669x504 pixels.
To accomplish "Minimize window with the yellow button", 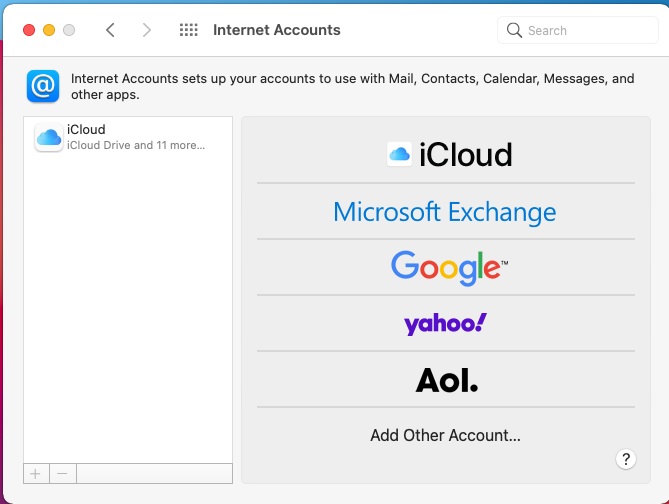I will 48,30.
